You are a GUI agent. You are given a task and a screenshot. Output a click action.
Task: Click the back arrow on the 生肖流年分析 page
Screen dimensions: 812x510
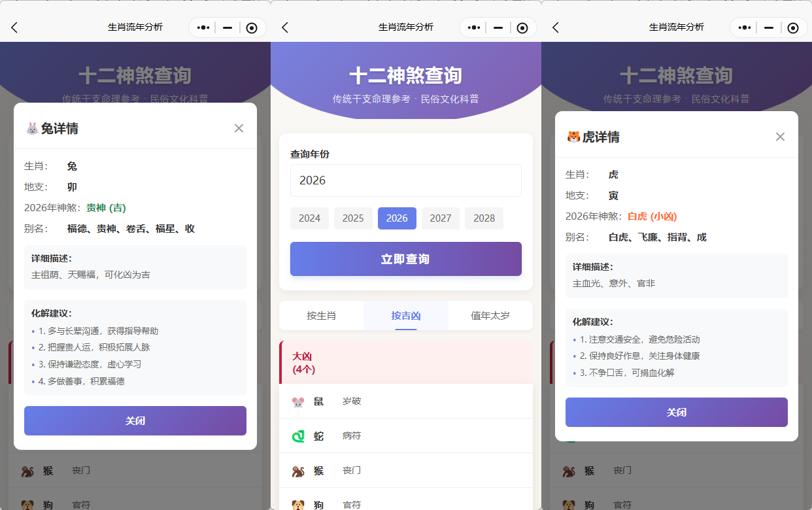[x=284, y=27]
